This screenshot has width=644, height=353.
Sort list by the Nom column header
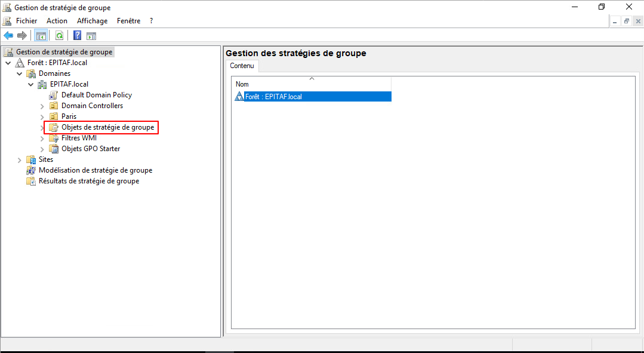pos(310,84)
